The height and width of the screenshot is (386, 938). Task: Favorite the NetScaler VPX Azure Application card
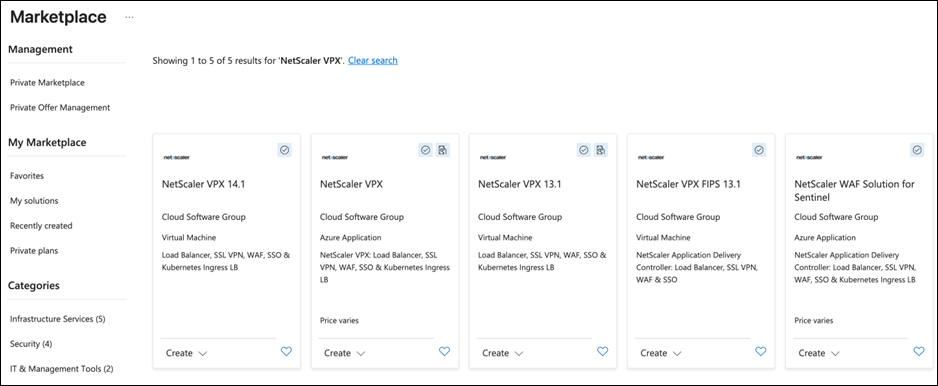pyautogui.click(x=444, y=352)
